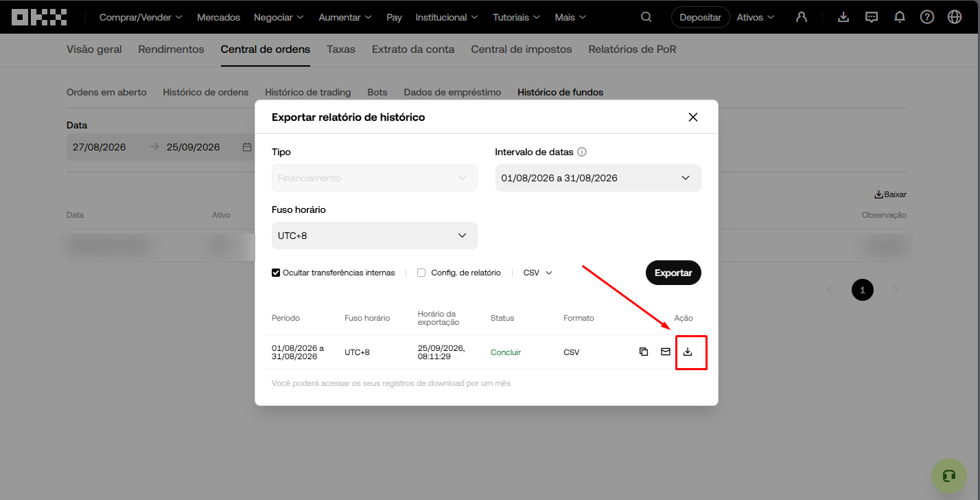Open the Pay menu item
Image resolution: width=980 pixels, height=500 pixels.
[x=394, y=17]
